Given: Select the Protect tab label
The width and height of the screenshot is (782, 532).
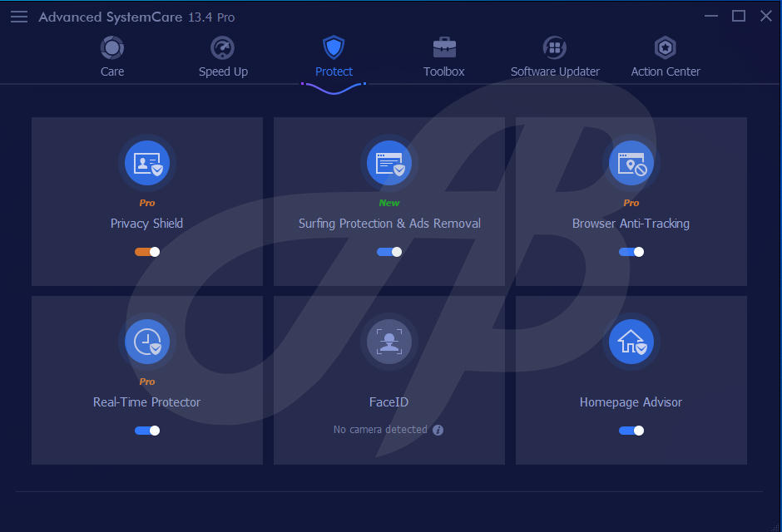Looking at the screenshot, I should pos(334,71).
